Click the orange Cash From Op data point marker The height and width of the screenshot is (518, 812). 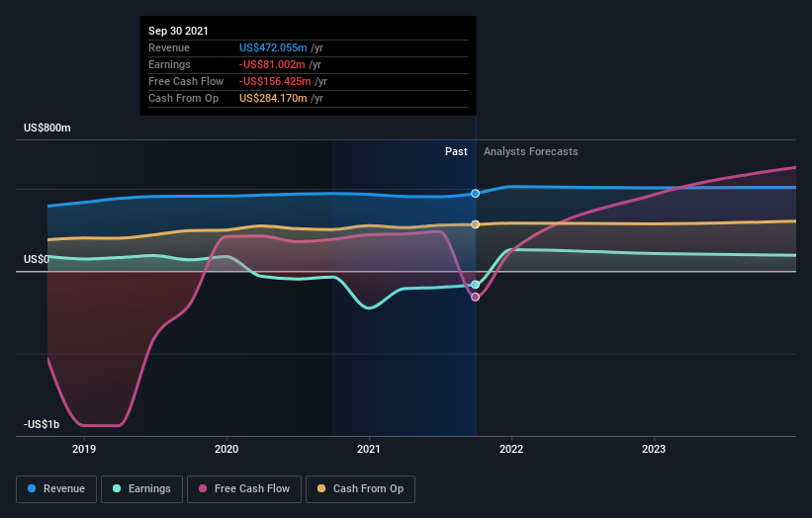pyautogui.click(x=476, y=224)
